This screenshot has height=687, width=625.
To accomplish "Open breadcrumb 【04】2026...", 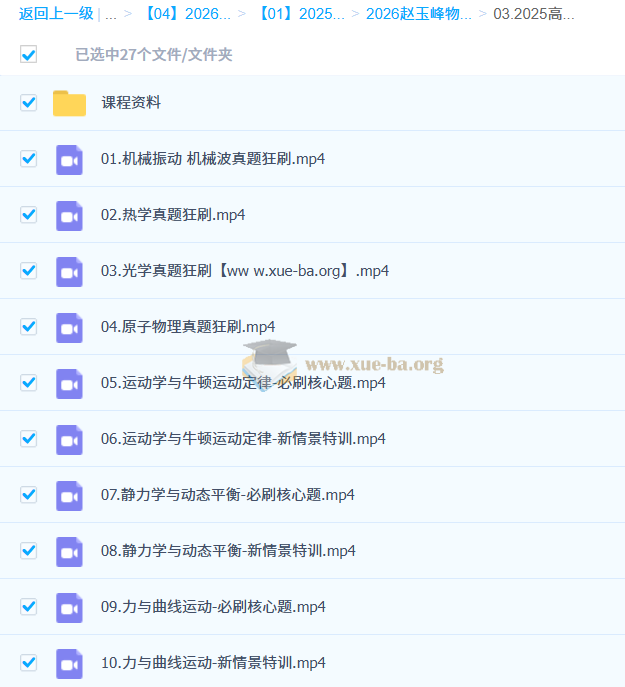I will [186, 14].
